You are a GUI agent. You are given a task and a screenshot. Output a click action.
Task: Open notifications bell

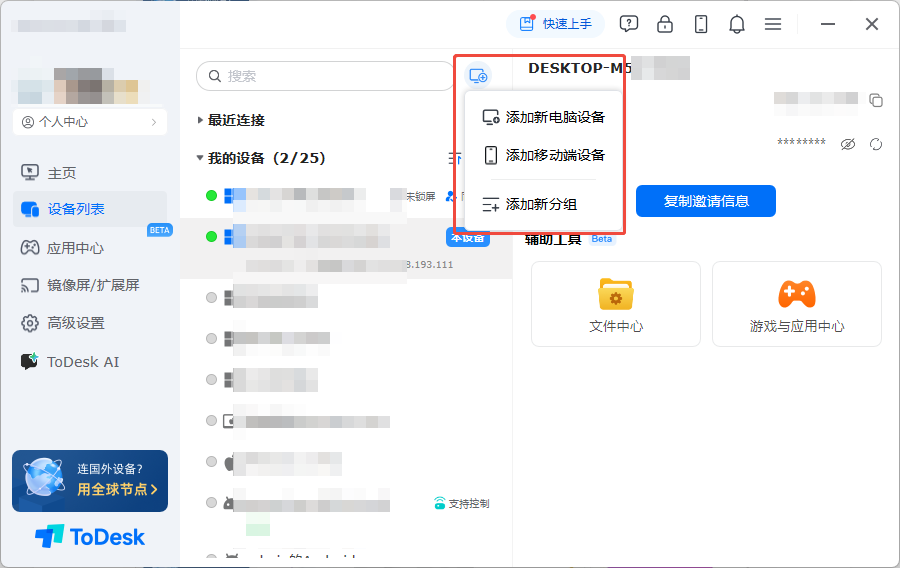point(737,24)
